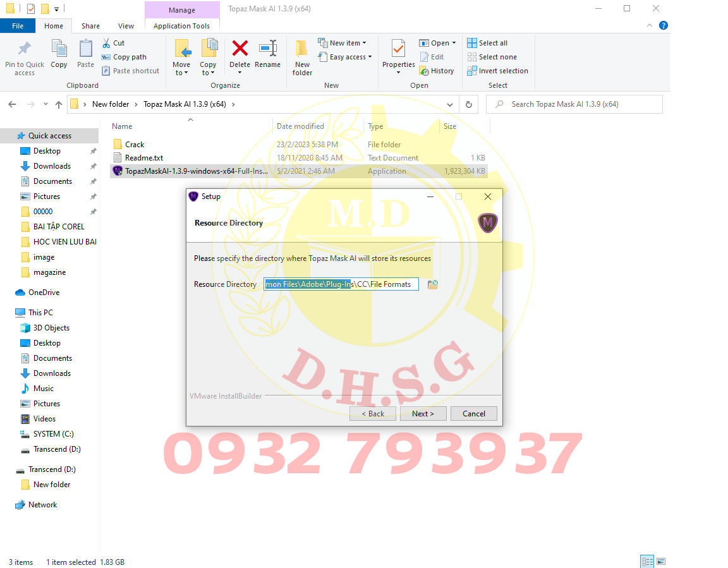Collapse the ribbon with the chevron

[x=650, y=25]
